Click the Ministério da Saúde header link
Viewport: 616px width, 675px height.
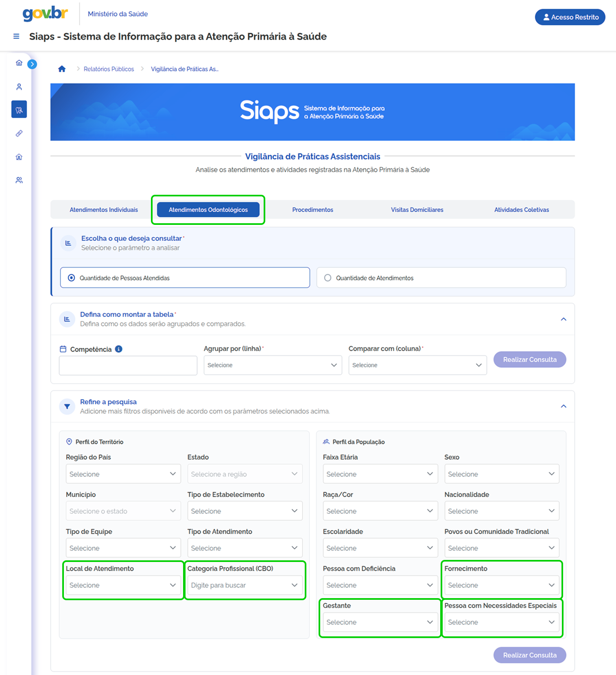coord(118,14)
